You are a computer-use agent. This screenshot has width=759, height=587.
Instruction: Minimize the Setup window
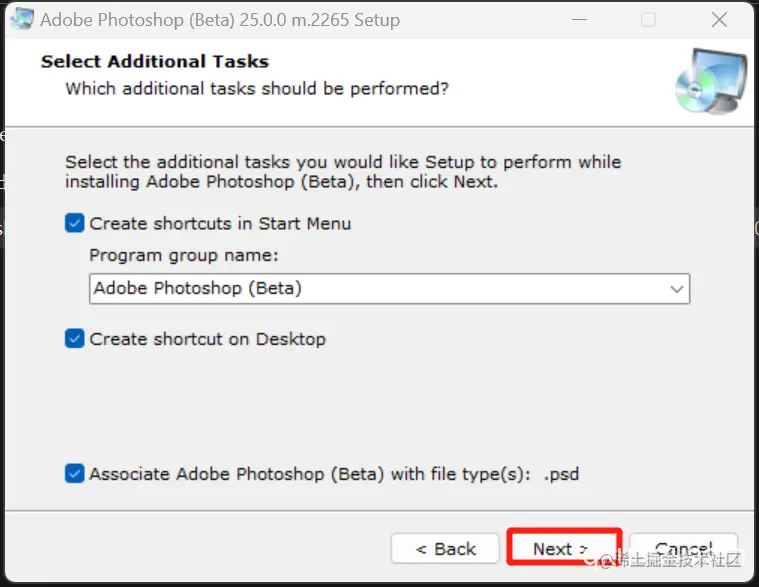coord(578,19)
